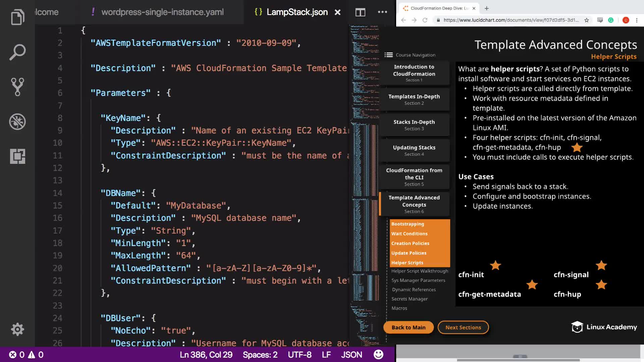Open Source Control branch icon
The height and width of the screenshot is (362, 644).
click(17, 87)
